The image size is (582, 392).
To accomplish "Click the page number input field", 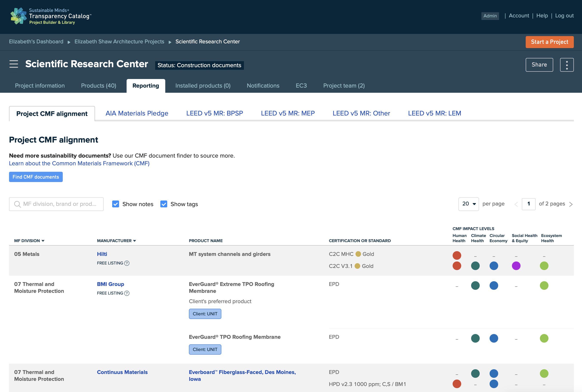I will (x=528, y=204).
